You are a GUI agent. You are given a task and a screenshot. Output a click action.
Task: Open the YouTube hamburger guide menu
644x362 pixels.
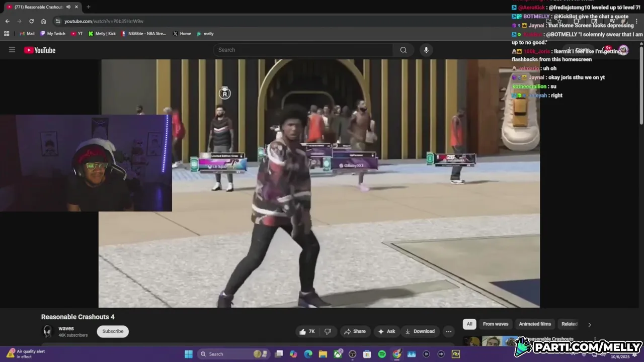[12, 50]
